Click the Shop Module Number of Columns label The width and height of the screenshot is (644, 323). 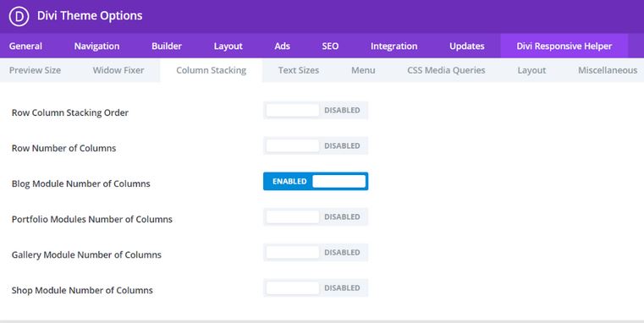pyautogui.click(x=82, y=290)
